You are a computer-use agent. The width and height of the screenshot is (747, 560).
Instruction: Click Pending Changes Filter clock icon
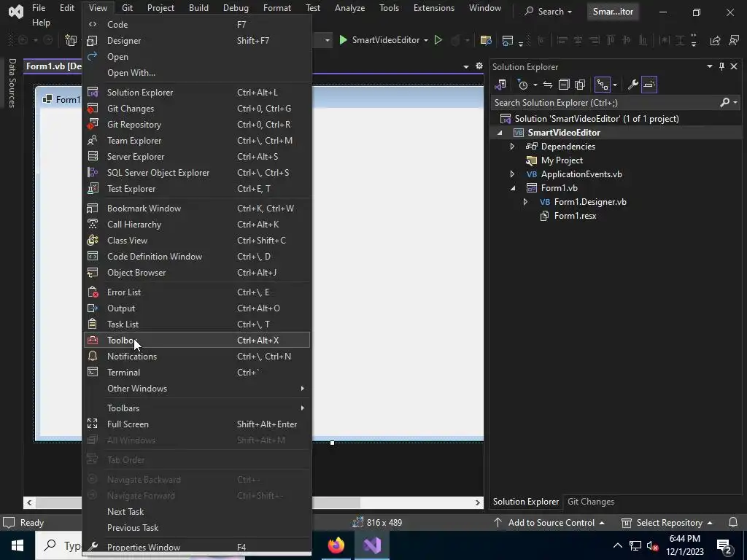[523, 85]
